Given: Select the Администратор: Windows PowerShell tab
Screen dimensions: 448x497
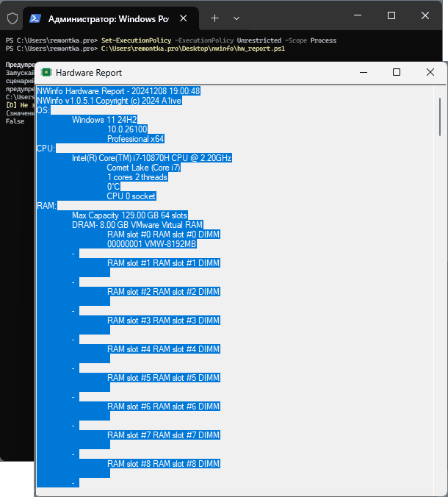Looking at the screenshot, I should (111, 18).
